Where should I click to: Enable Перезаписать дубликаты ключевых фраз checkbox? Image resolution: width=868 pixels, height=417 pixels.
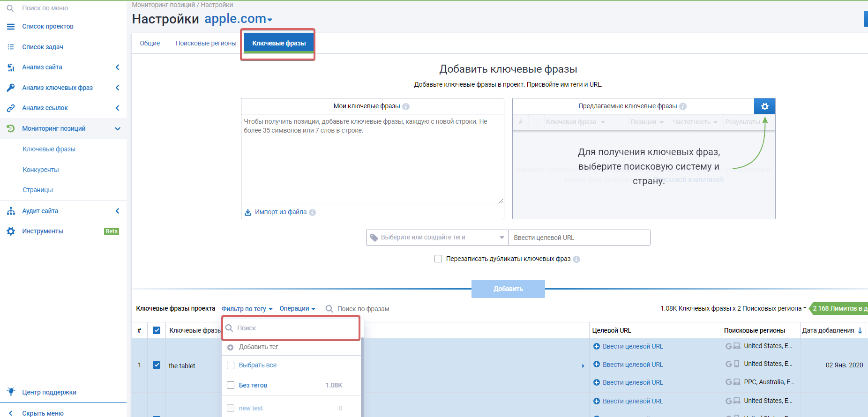[x=438, y=259]
